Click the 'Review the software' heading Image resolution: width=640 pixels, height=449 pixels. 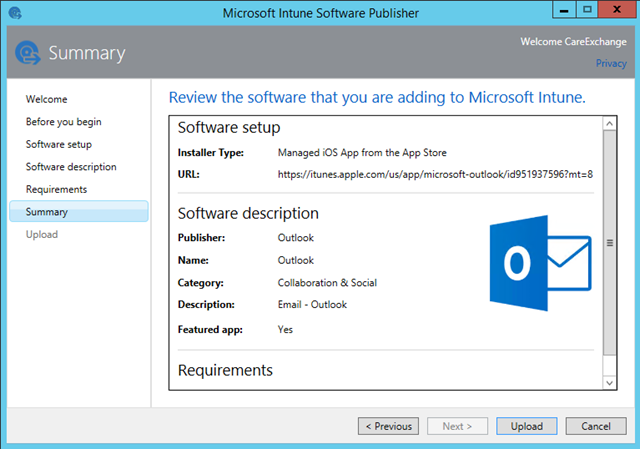377,98
